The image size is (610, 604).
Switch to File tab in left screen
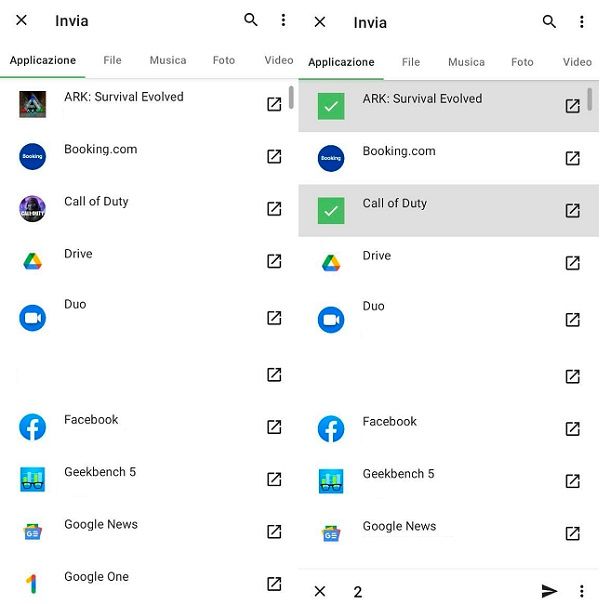click(x=112, y=60)
